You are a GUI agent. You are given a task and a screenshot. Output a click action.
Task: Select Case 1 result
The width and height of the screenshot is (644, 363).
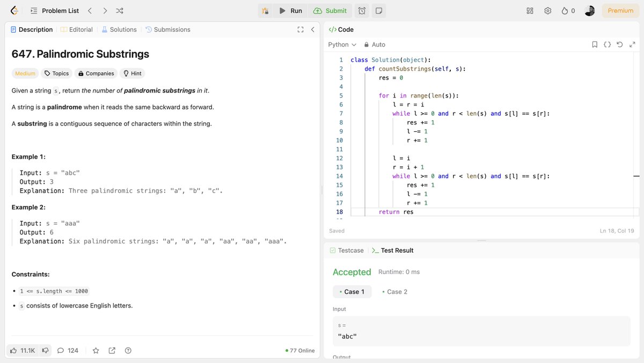pos(352,292)
